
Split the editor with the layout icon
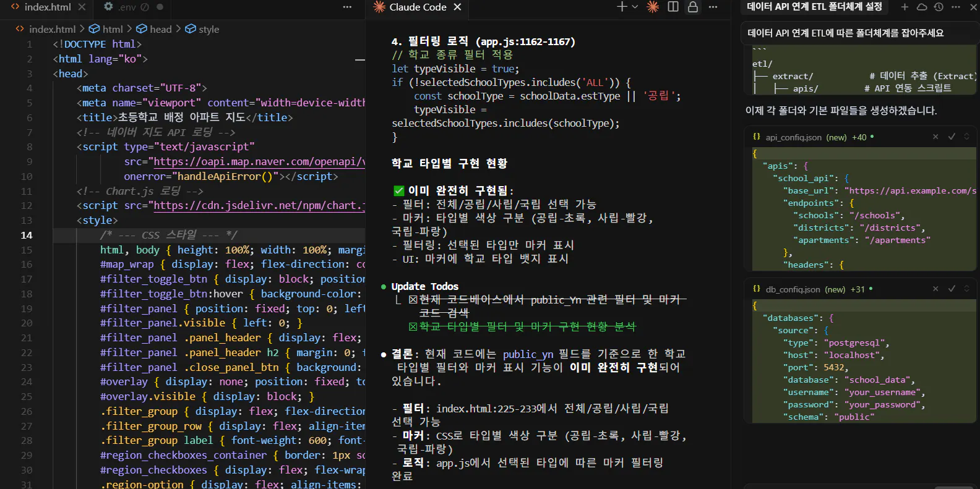pos(673,7)
